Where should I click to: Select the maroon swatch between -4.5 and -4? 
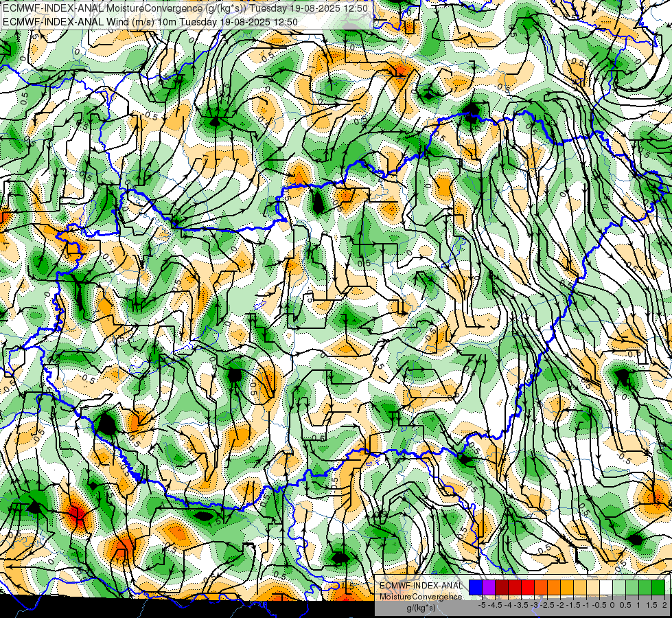tap(502, 588)
